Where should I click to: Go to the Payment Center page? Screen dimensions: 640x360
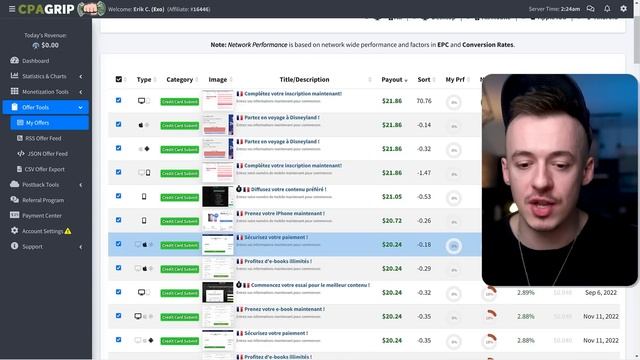(x=42, y=216)
